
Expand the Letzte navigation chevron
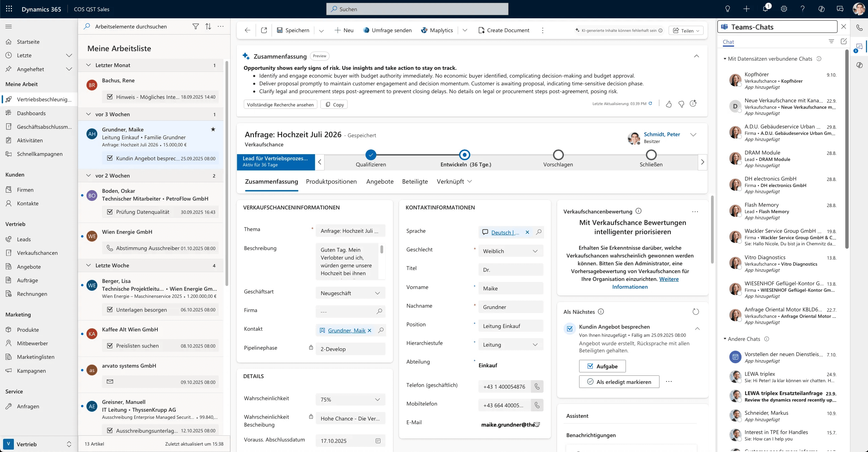(69, 55)
